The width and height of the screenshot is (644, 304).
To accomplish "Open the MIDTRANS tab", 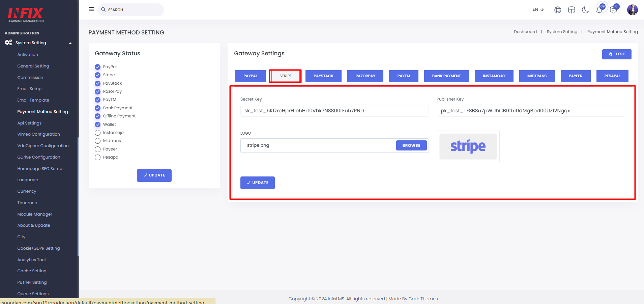I will pyautogui.click(x=537, y=76).
